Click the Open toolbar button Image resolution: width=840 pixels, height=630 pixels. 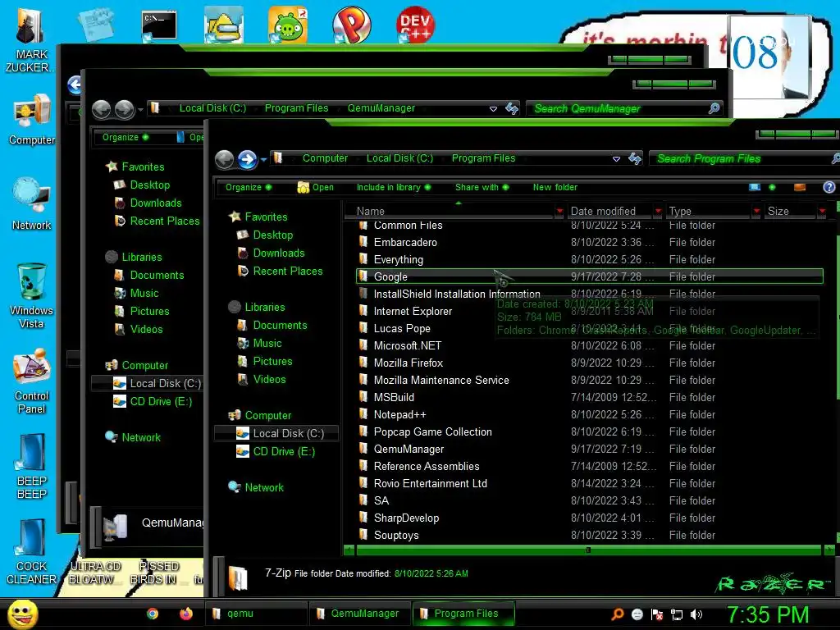(x=316, y=187)
